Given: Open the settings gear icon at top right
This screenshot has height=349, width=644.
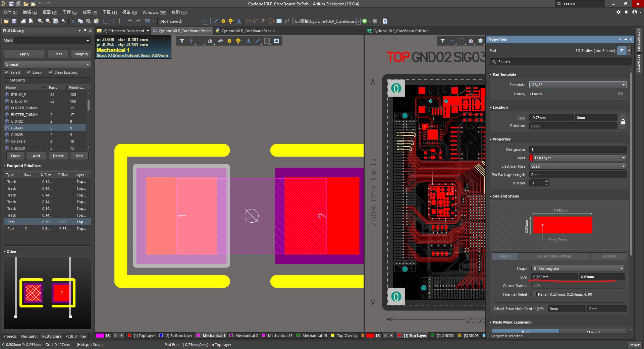Looking at the screenshot, I should click(x=619, y=12).
